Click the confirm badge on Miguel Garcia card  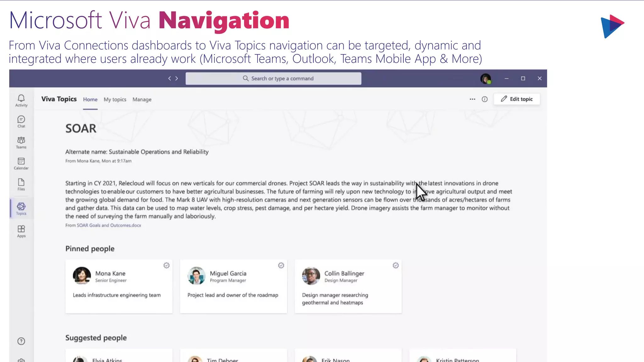pos(281,266)
